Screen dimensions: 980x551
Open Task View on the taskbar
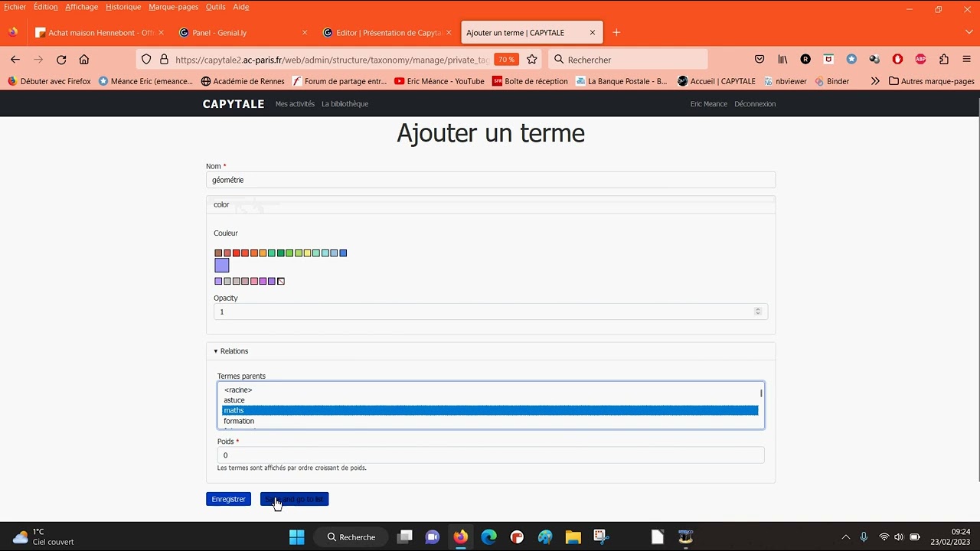405,537
